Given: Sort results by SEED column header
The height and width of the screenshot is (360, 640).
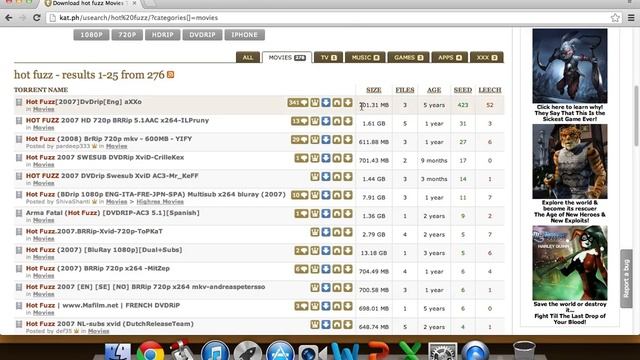Looking at the screenshot, I should (463, 90).
